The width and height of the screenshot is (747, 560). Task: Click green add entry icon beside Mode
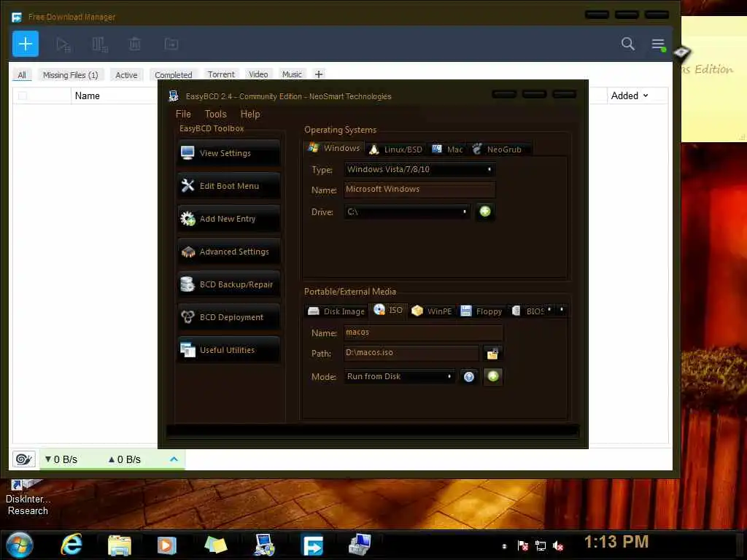[493, 377]
